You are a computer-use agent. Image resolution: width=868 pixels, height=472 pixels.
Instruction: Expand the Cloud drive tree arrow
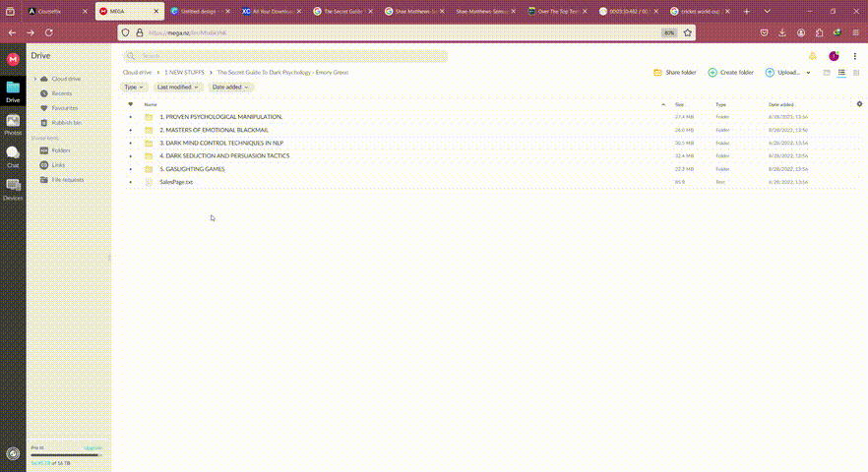pos(34,79)
